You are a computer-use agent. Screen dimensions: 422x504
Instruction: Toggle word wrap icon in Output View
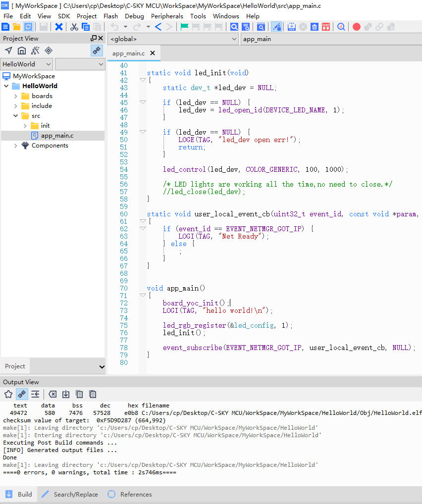(x=35, y=394)
